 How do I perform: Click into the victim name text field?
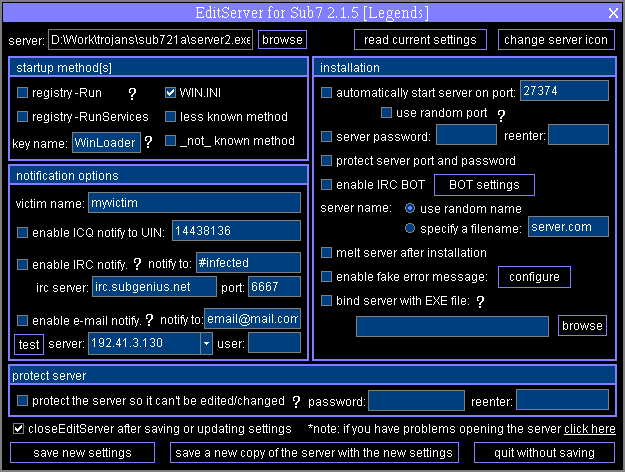click(193, 203)
